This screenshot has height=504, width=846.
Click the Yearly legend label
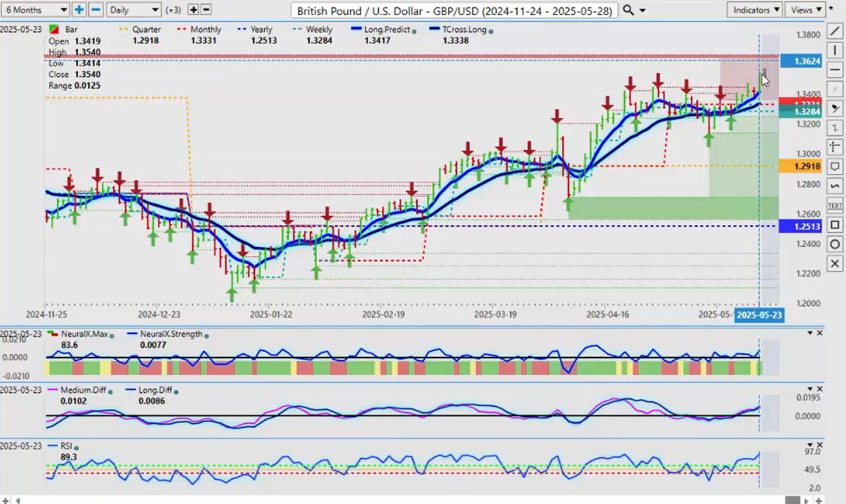tap(261, 29)
